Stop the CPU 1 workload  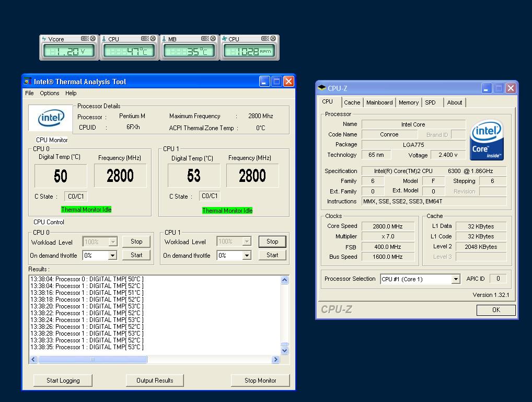[272, 242]
